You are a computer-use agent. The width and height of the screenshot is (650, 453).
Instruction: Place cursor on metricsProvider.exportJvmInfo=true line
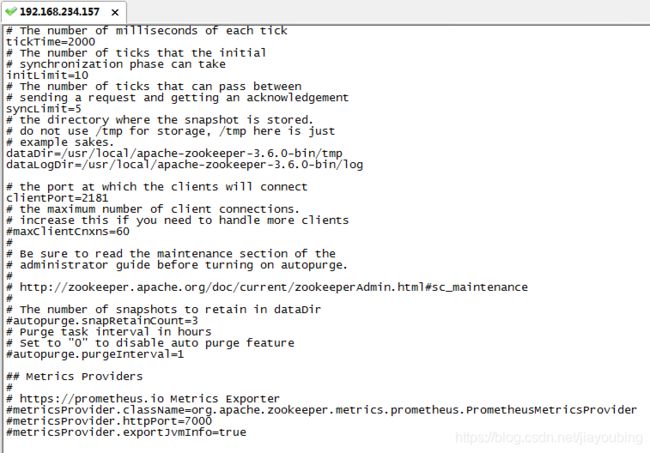(125, 432)
